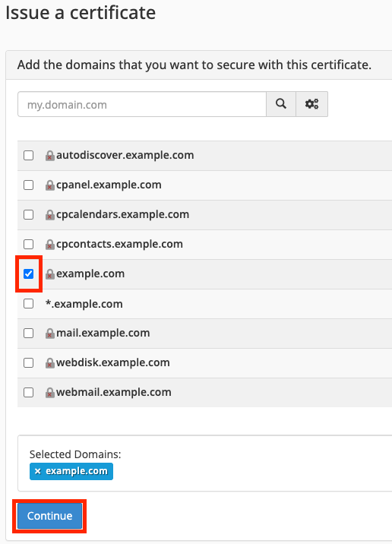Check the mail.example.com checkbox
Screen dimensions: 392x544
[28, 333]
